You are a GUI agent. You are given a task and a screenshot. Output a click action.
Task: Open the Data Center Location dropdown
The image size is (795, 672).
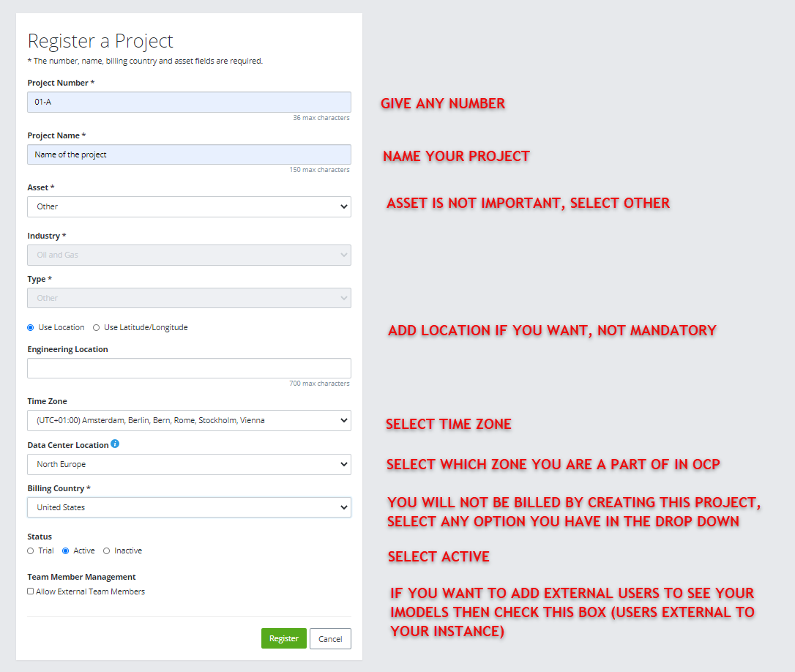[189, 465]
